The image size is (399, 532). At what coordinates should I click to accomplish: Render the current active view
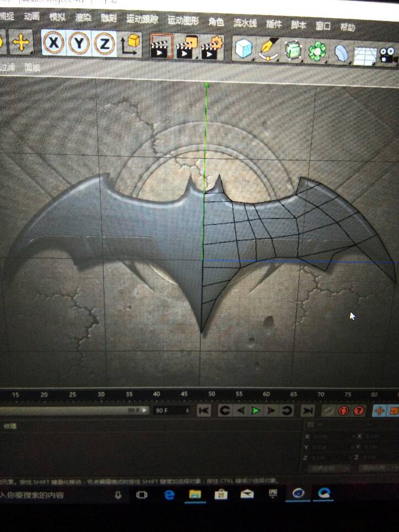tap(161, 46)
